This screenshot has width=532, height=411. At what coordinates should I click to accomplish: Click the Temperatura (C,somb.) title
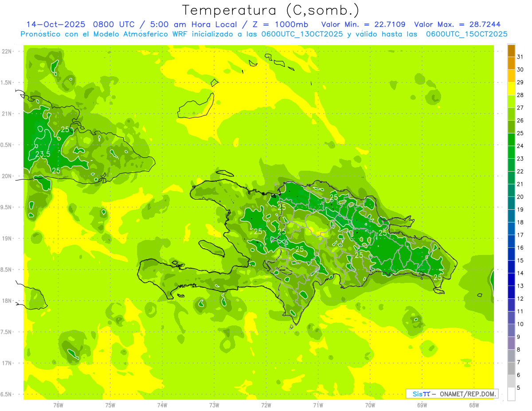[x=271, y=10]
